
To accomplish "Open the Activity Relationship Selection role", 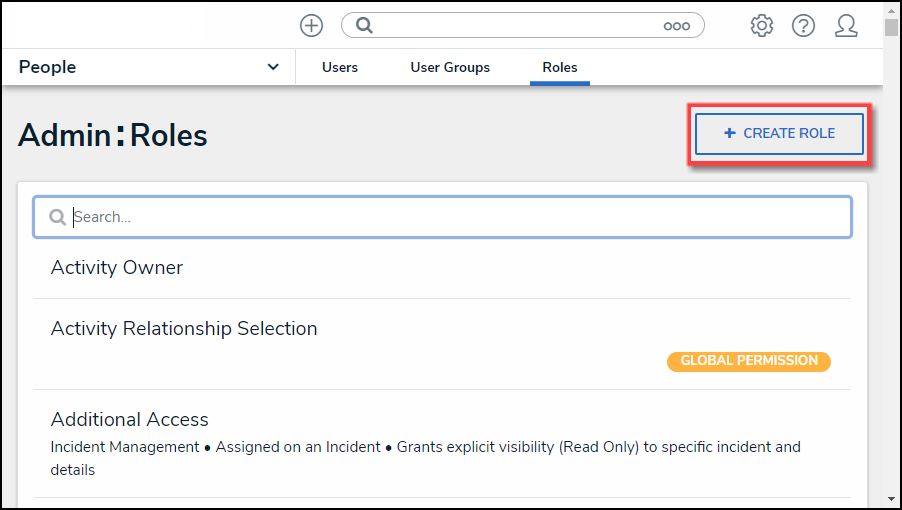I will coord(184,329).
